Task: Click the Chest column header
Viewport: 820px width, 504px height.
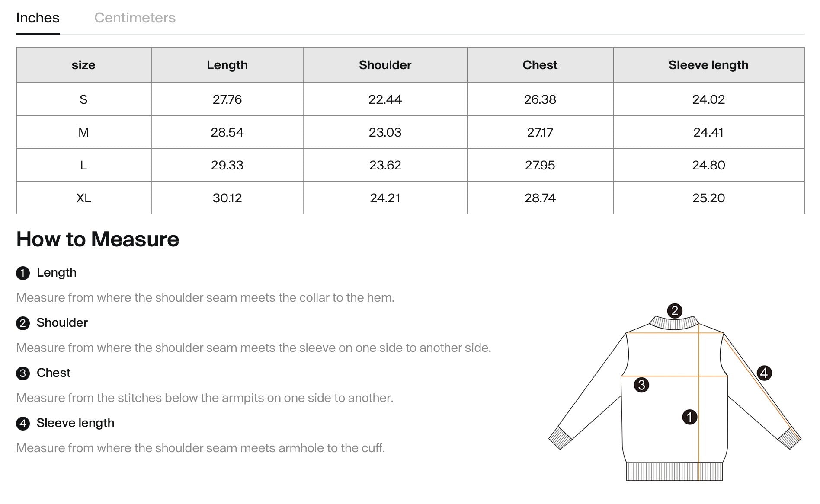Action: coord(540,65)
